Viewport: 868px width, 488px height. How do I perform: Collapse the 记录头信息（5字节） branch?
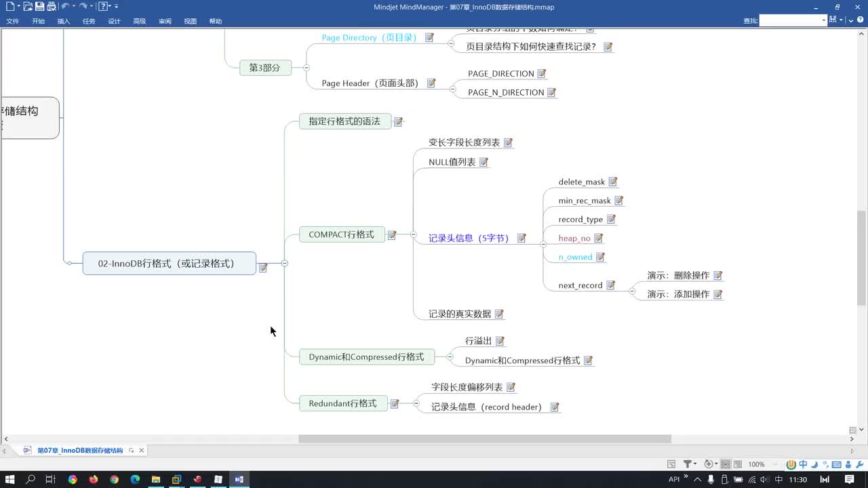point(542,243)
